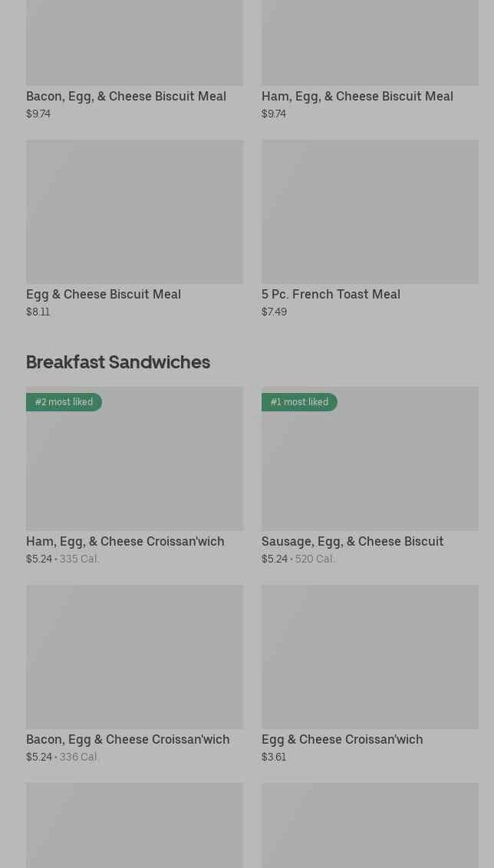Open Ham, Egg, & Cheese Biscuit Meal title
The width and height of the screenshot is (494, 868).
point(357,96)
